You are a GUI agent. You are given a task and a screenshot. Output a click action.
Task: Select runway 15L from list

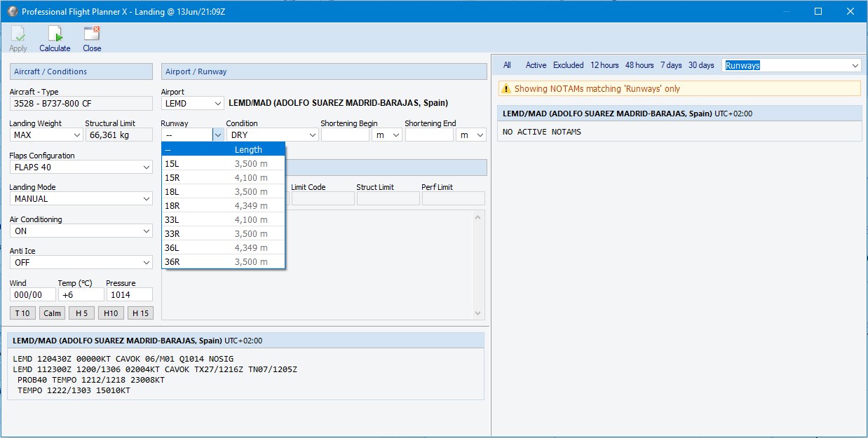point(223,163)
